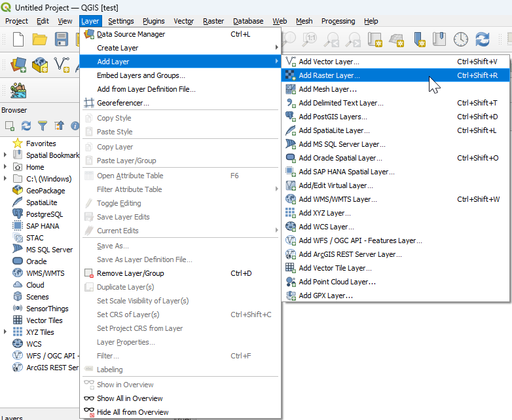Save the project using the floppy icon
Screen dimensions: 512x420
tap(62, 39)
